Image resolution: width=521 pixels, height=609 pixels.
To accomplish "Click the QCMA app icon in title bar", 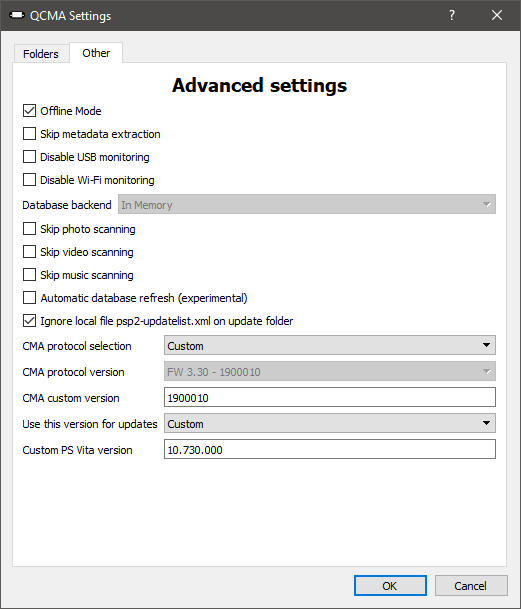I will 17,15.
